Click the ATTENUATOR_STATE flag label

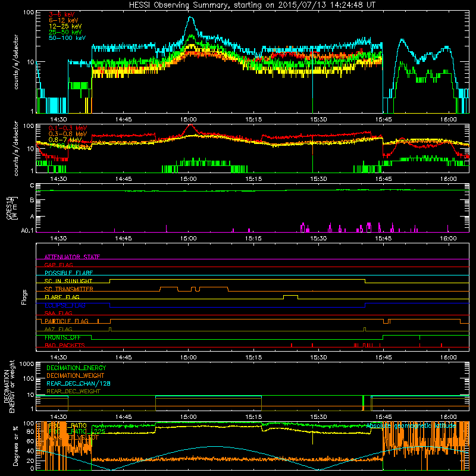(x=72, y=257)
